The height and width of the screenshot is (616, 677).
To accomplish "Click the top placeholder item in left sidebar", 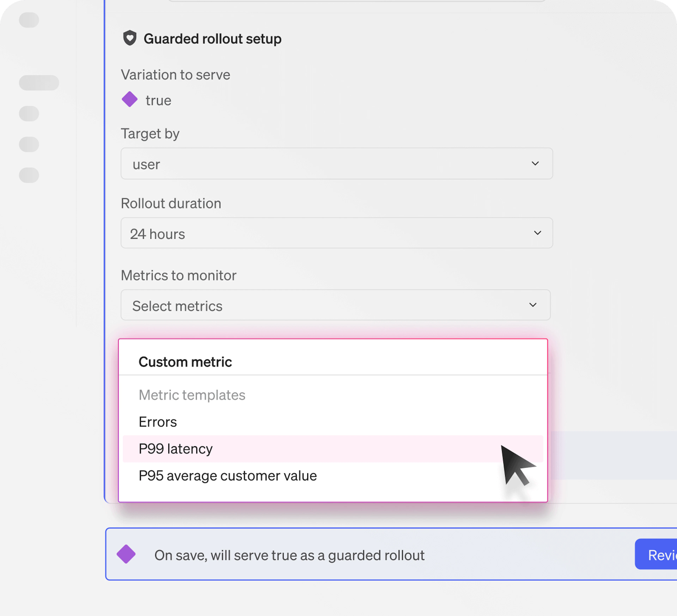I will tap(29, 20).
